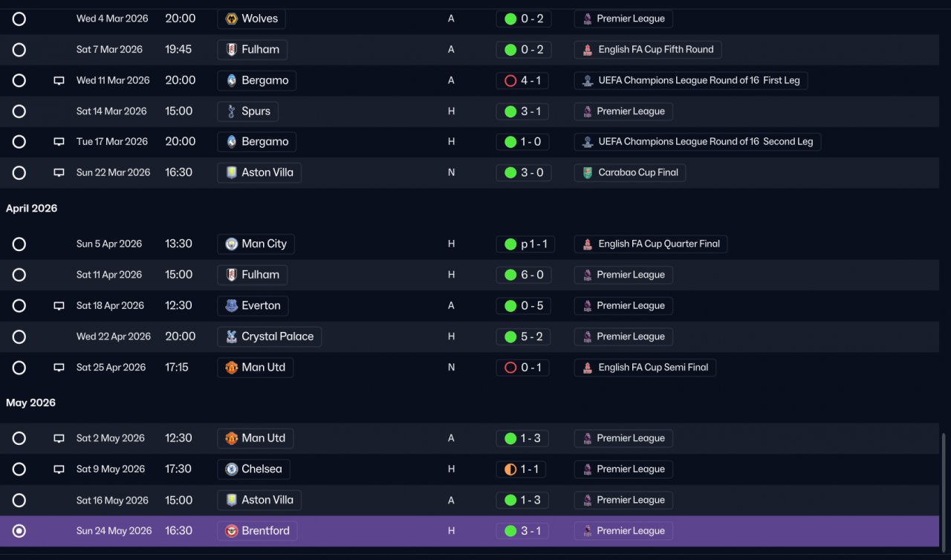
Task: Click the Carabao Cup Final trophy icon
Action: click(x=588, y=172)
